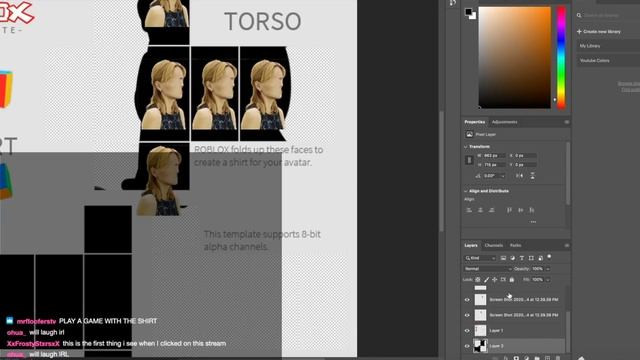Open the Normal blend mode dropdown
This screenshot has width=640, height=360.
pos(488,269)
